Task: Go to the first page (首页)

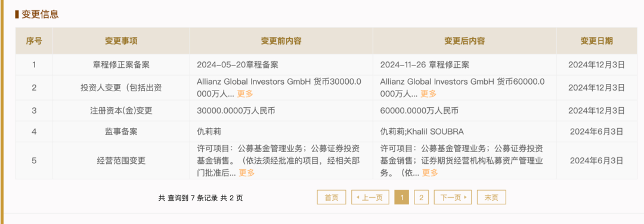Action: click(332, 197)
